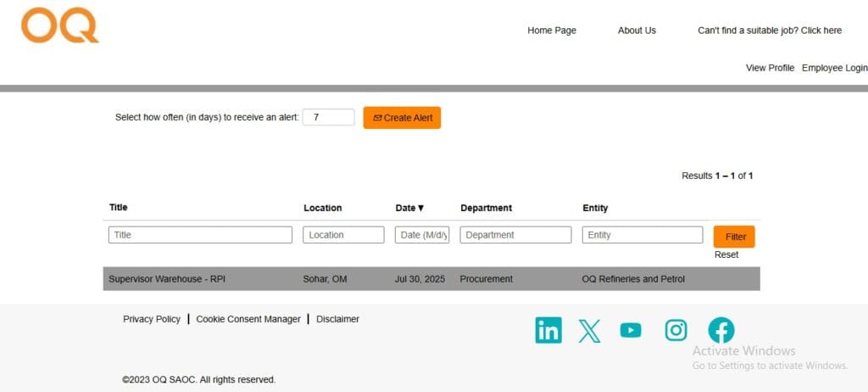
Task: Click Results 1 – 1 of 1 text
Action: click(x=717, y=176)
